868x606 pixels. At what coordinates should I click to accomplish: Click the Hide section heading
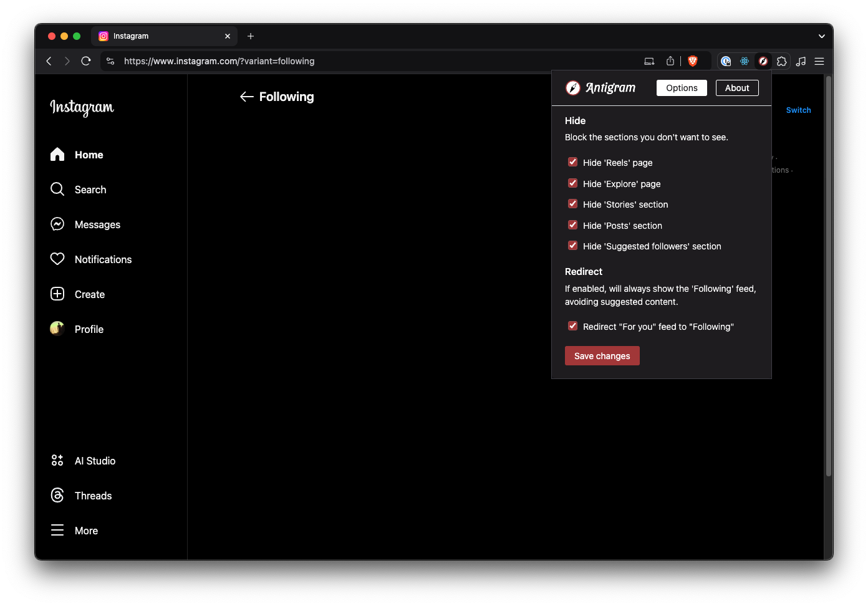[x=575, y=121]
